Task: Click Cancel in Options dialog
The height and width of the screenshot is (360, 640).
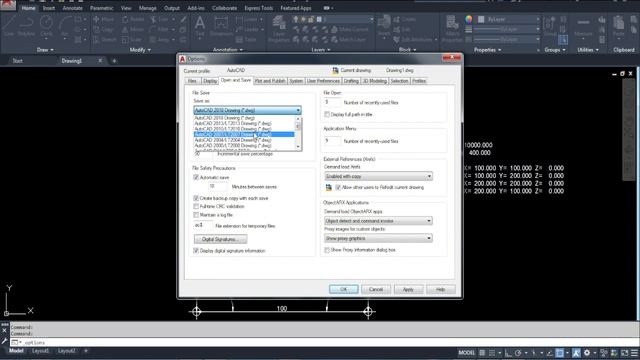Action: (x=376, y=289)
